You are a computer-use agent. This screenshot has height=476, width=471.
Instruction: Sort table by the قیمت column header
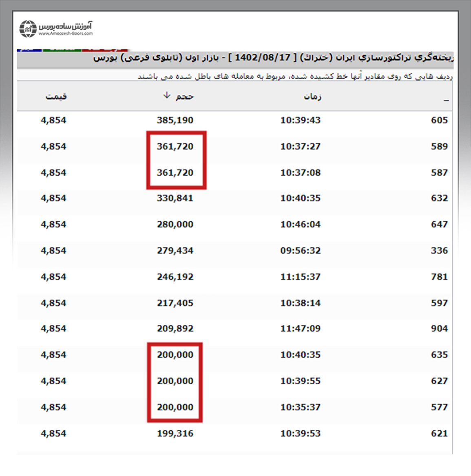click(56, 97)
